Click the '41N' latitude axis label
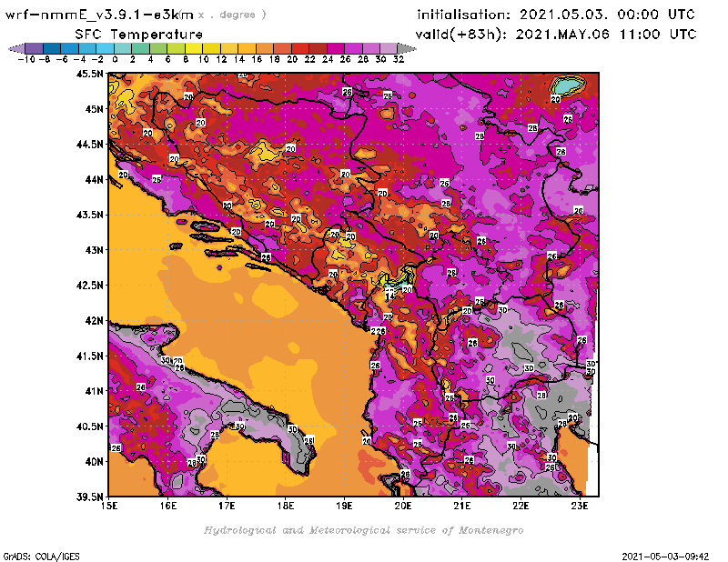Viewport: 728px width, 562px height. coord(94,391)
